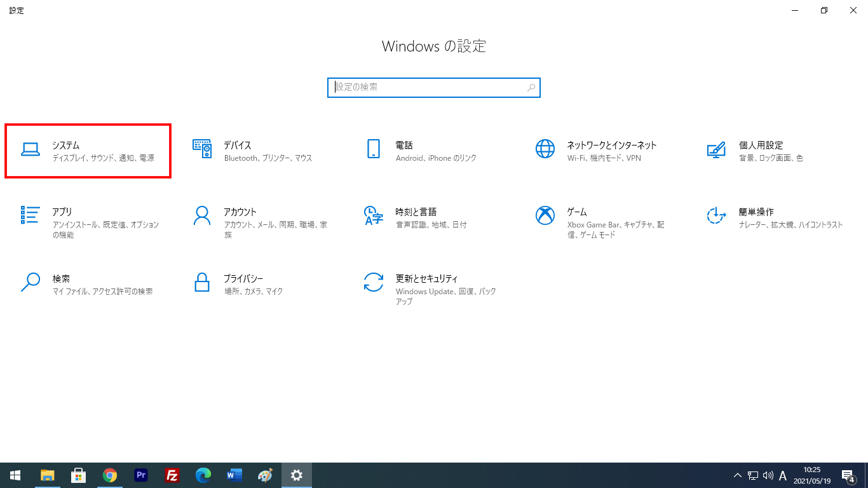The width and height of the screenshot is (868, 488).
Task: Click the アカウント title text
Action: point(240,212)
